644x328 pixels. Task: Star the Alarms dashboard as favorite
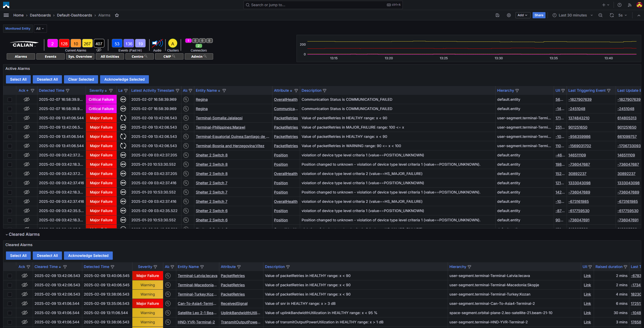click(117, 15)
